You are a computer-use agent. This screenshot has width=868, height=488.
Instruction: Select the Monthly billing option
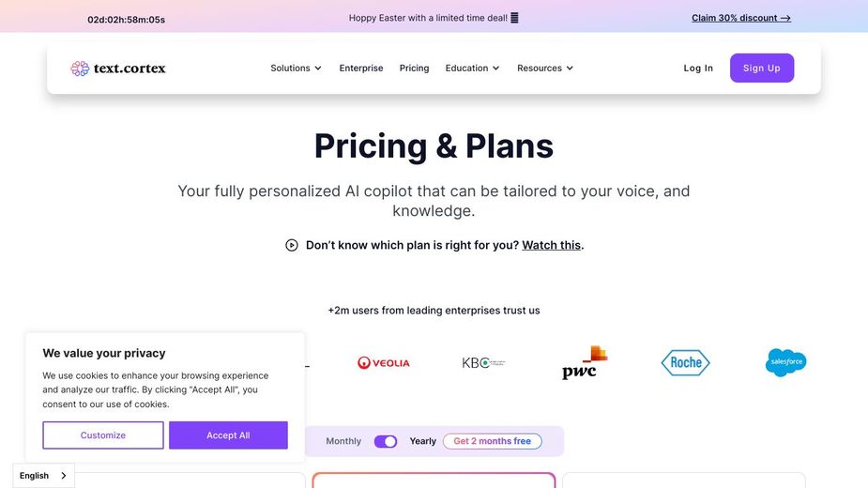[343, 441]
